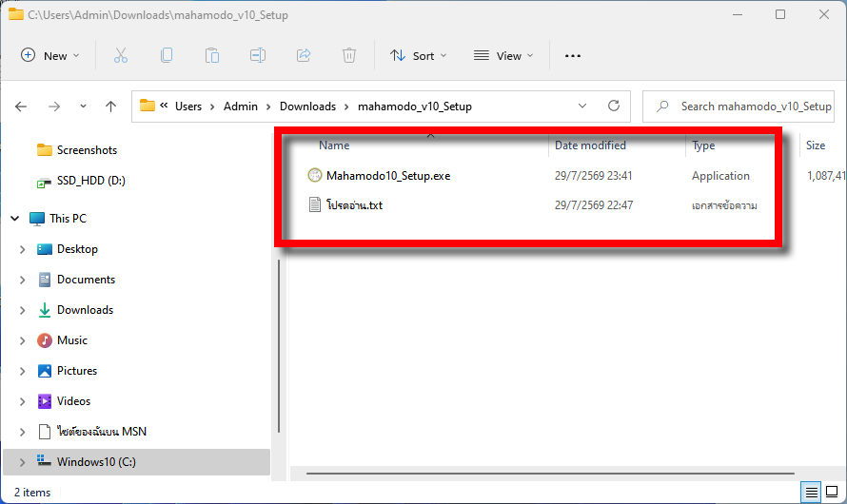The image size is (847, 504).
Task: Sort by the Date modified column header
Action: pyautogui.click(x=590, y=145)
